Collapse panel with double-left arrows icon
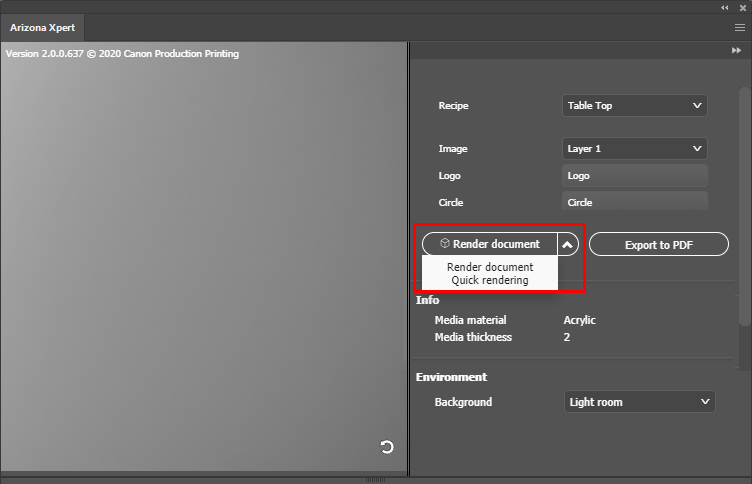Screen dimensions: 752x484 click(725, 7)
